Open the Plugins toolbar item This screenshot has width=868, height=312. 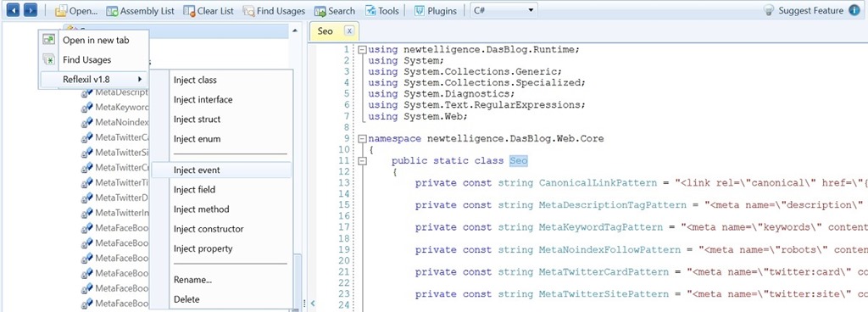point(436,10)
